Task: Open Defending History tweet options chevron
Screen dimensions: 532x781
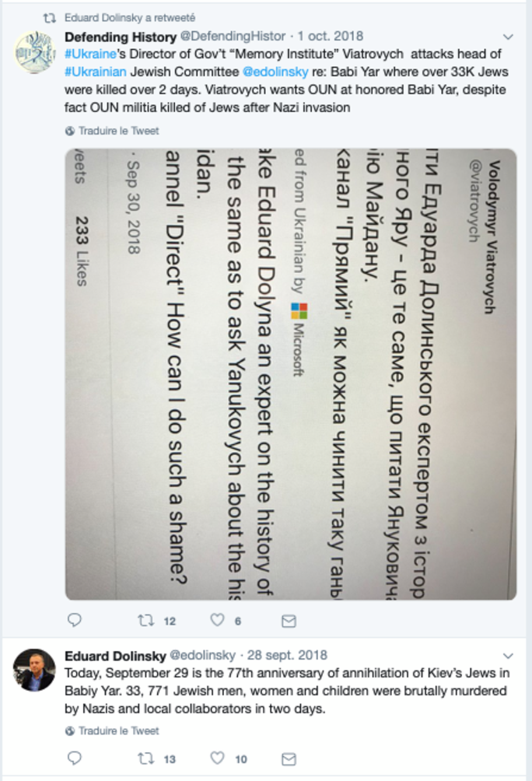Action: pos(509,37)
